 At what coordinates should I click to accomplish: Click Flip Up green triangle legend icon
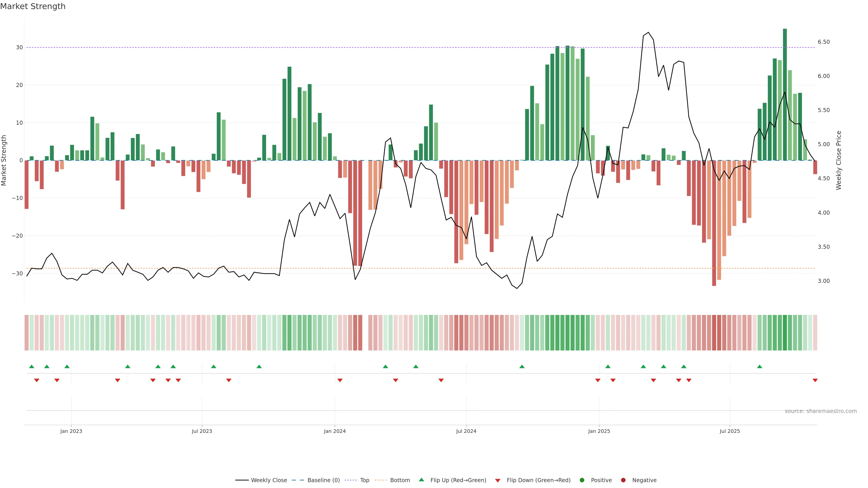click(x=421, y=480)
